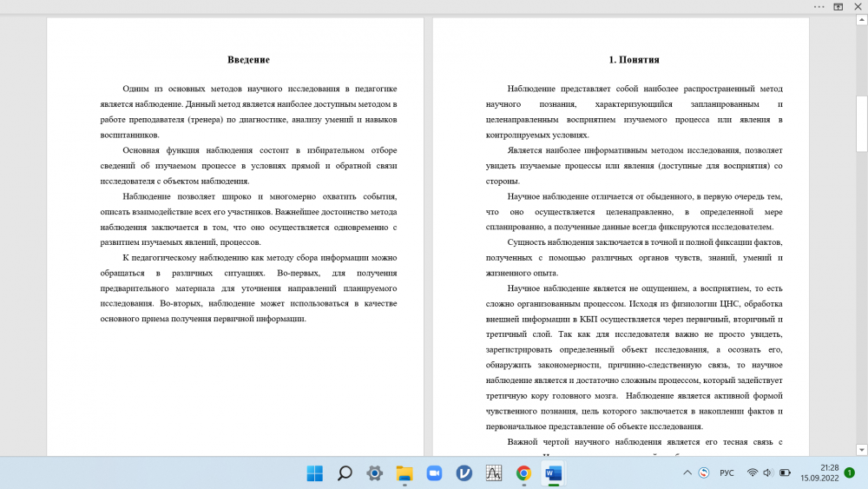Open the Windows Start menu
Viewport: 868px width, 489px height.
[314, 473]
